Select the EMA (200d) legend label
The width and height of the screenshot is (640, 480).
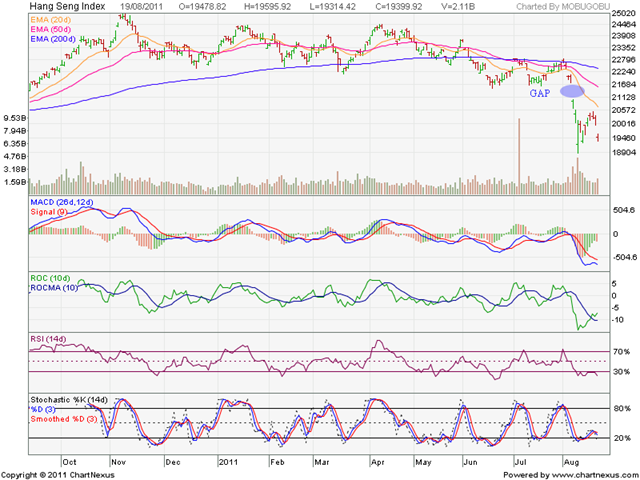pos(53,39)
